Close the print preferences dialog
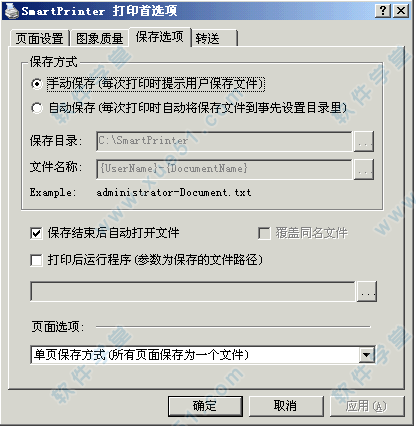The image size is (416, 426). click(x=401, y=11)
